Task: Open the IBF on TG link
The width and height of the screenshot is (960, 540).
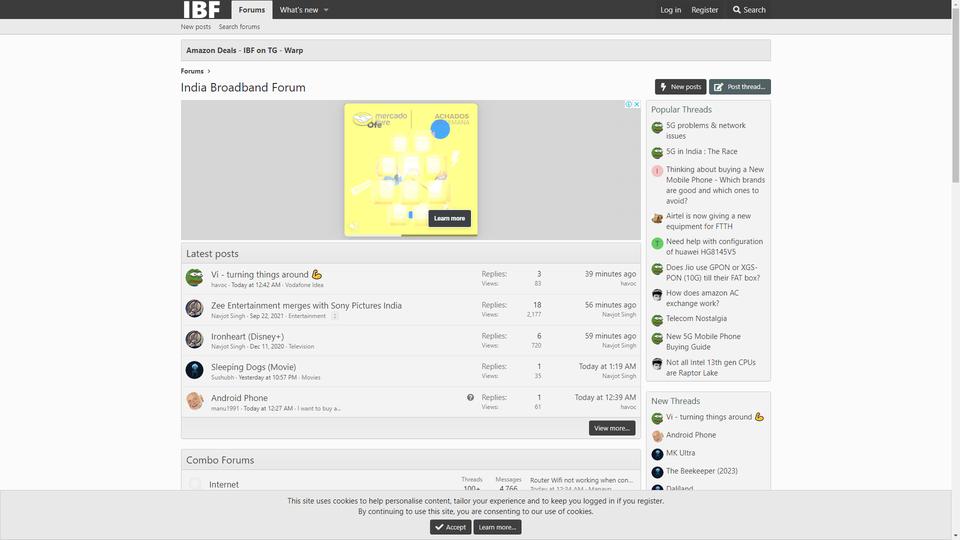Action: click(x=260, y=50)
